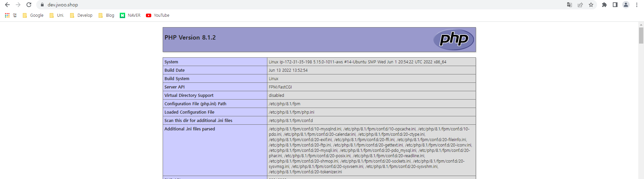The width and height of the screenshot is (644, 179).
Task: Click the /etc/php/8.1/fpm path value
Action: (x=284, y=104)
